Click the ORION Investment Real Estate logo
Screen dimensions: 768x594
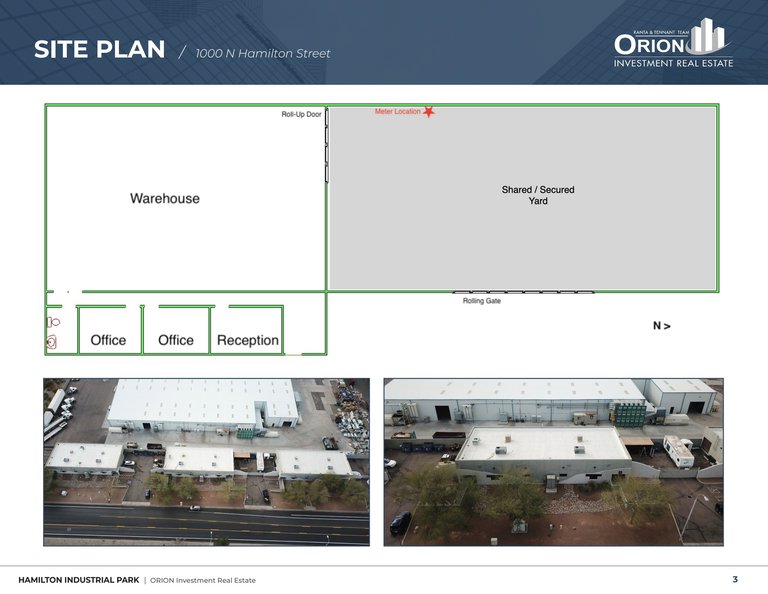pos(673,43)
